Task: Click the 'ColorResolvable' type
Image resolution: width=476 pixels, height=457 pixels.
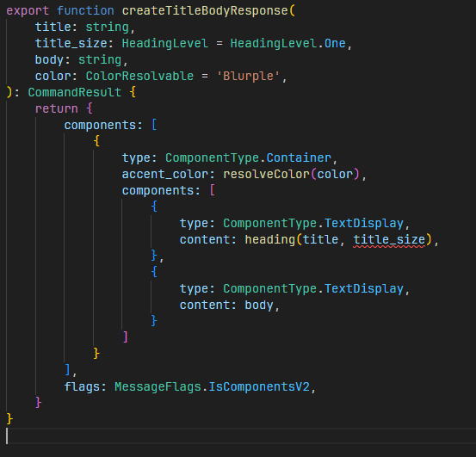Action: coord(139,76)
